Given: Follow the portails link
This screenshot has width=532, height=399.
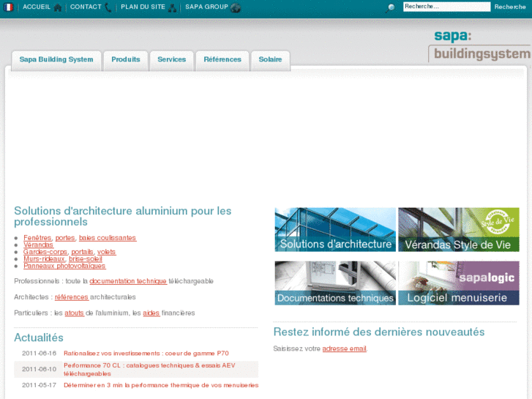Looking at the screenshot, I should pos(82,252).
